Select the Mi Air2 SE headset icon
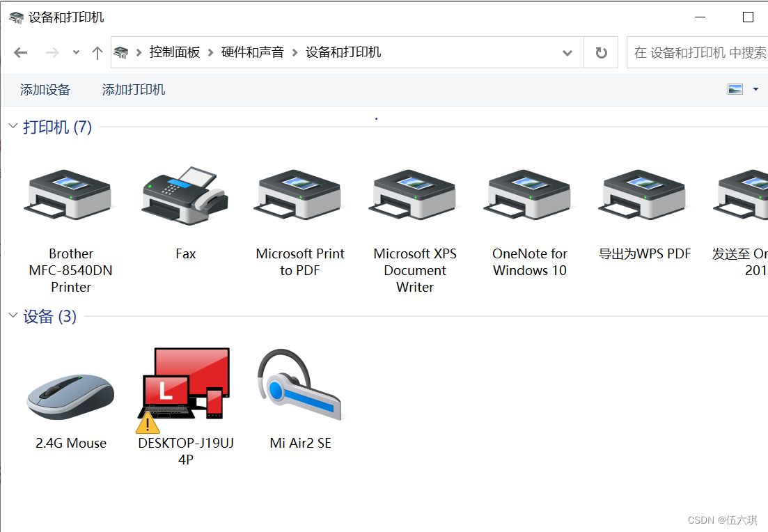This screenshot has height=532, width=768. [x=300, y=384]
